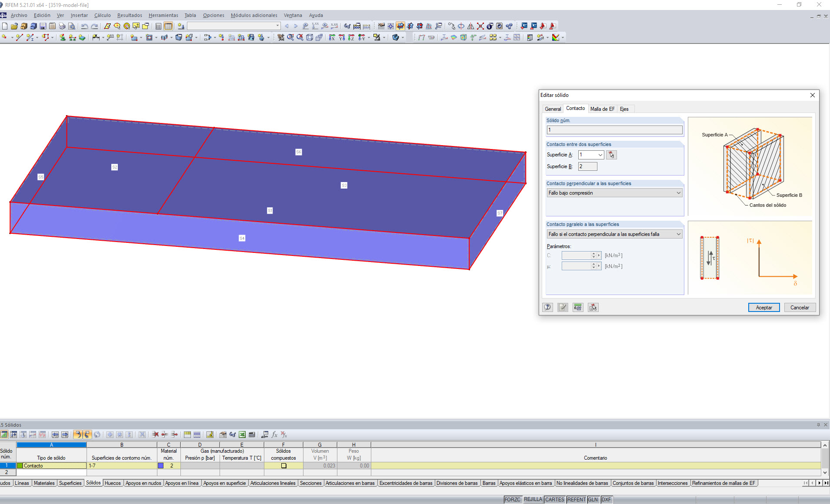This screenshot has width=830, height=504.
Task: Open the Archivo menu
Action: pyautogui.click(x=19, y=15)
